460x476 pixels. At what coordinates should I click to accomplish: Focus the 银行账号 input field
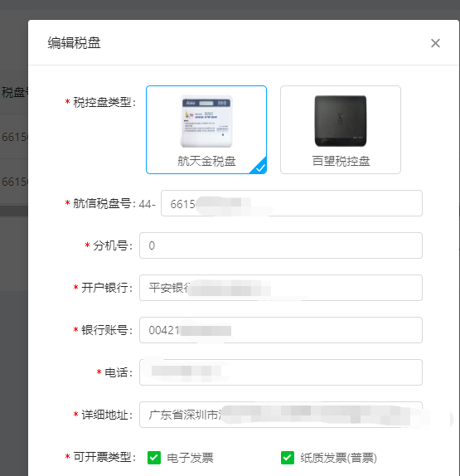coord(281,330)
